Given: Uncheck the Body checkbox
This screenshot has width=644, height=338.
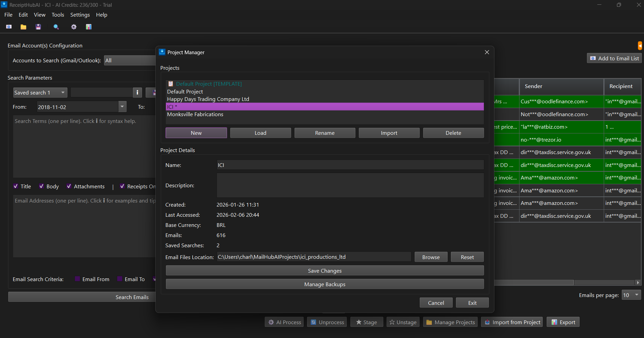Looking at the screenshot, I should (x=41, y=186).
